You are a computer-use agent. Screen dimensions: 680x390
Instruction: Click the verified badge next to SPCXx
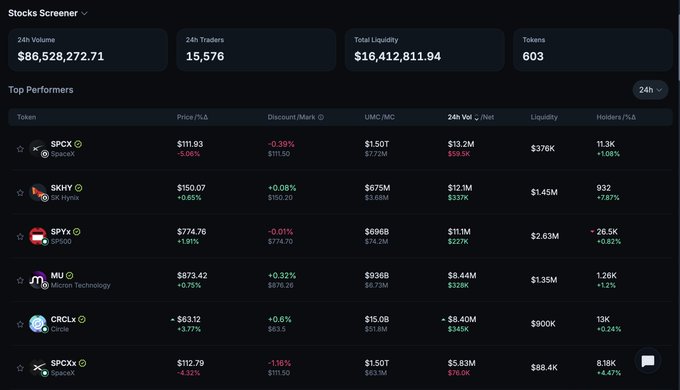tap(82, 363)
